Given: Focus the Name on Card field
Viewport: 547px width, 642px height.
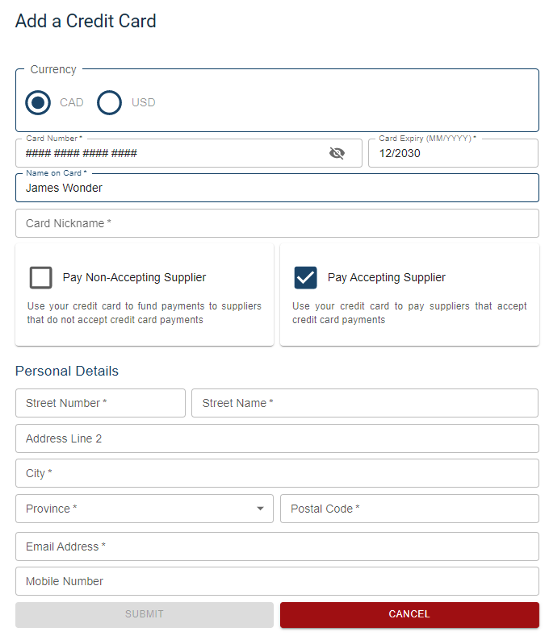Looking at the screenshot, I should tap(277, 188).
